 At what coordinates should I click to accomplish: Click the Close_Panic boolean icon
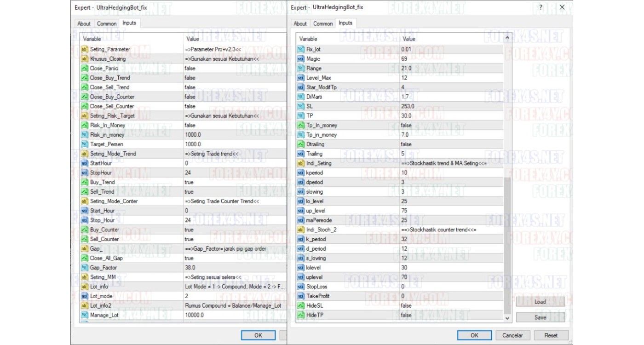85,68
